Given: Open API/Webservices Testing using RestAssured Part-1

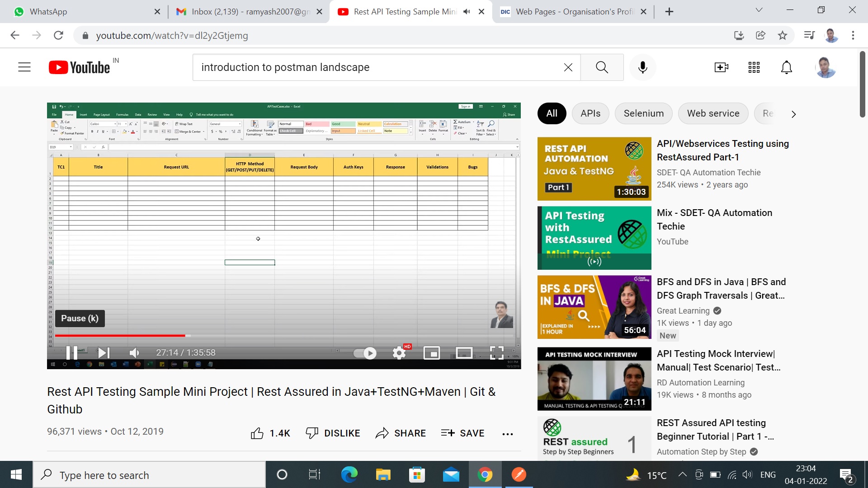Looking at the screenshot, I should tap(722, 150).
